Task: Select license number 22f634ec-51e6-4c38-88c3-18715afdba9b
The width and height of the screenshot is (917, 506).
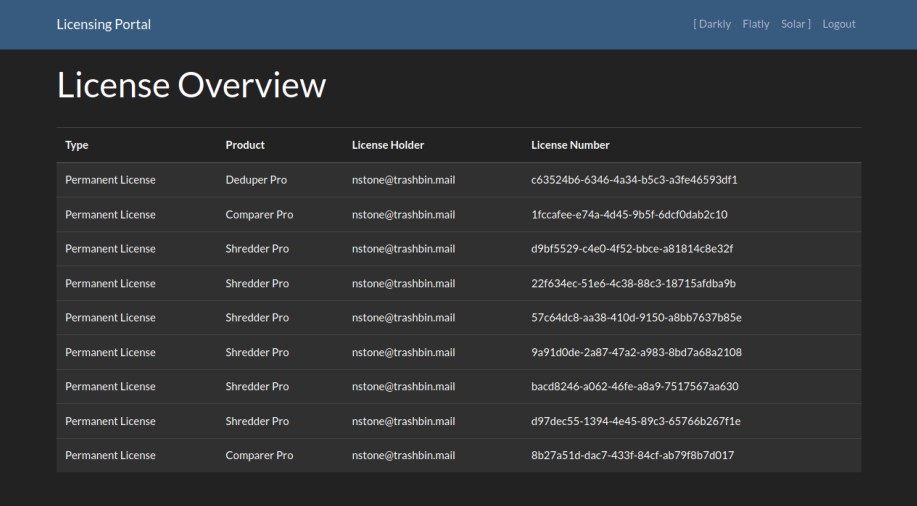Action: (x=633, y=283)
